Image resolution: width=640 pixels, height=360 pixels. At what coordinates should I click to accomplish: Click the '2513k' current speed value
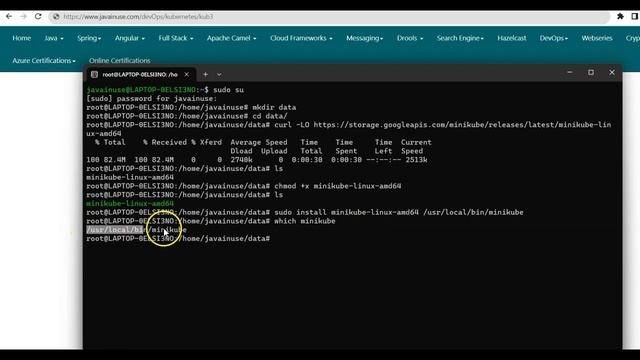click(416, 160)
